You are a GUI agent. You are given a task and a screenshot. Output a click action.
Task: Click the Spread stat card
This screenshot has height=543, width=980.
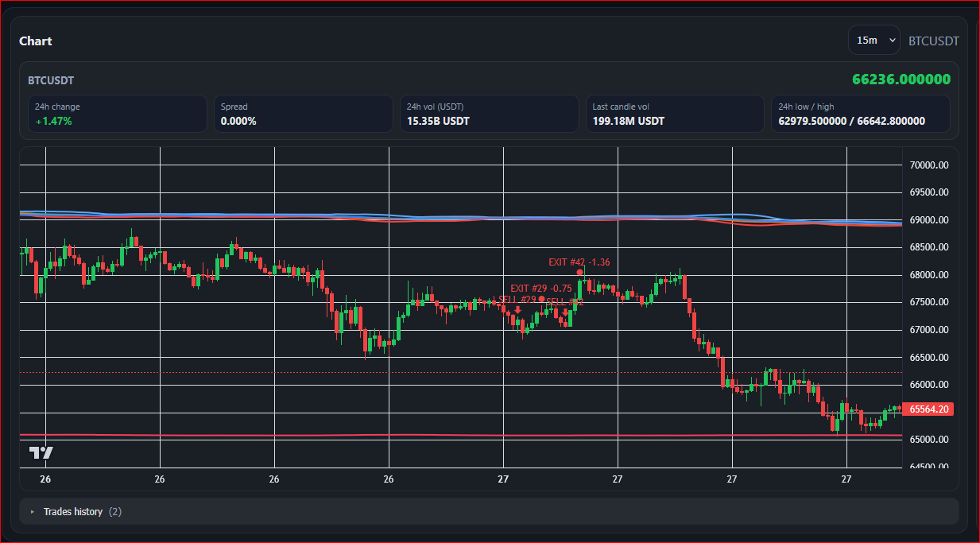[303, 114]
